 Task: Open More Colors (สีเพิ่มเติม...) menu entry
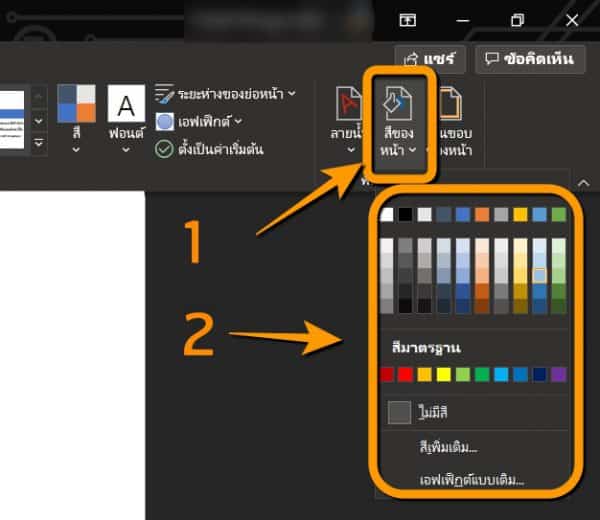pos(448,447)
